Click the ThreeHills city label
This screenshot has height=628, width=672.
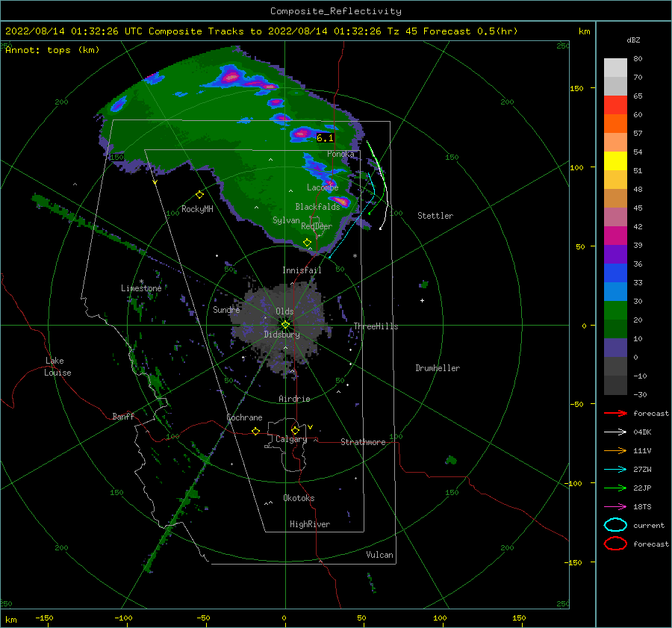[376, 326]
